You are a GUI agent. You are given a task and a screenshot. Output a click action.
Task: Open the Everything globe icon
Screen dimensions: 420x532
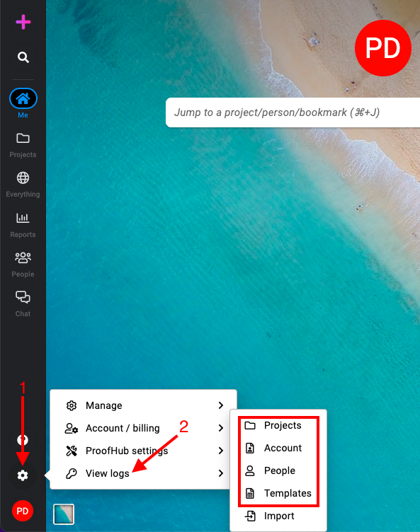tap(23, 185)
